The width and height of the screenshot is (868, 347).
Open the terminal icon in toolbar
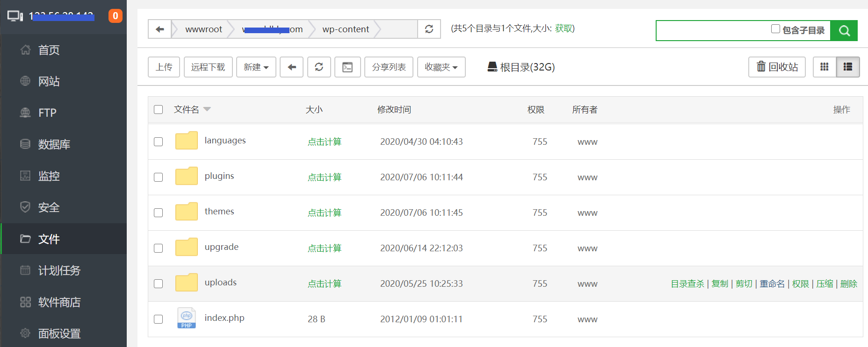347,67
